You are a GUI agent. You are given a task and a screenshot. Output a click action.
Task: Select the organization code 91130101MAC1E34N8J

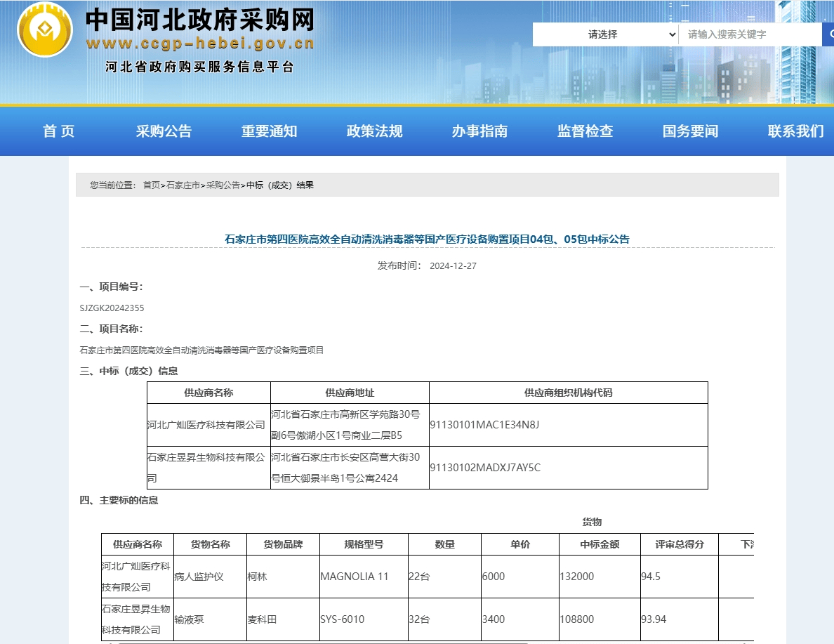[x=484, y=425]
